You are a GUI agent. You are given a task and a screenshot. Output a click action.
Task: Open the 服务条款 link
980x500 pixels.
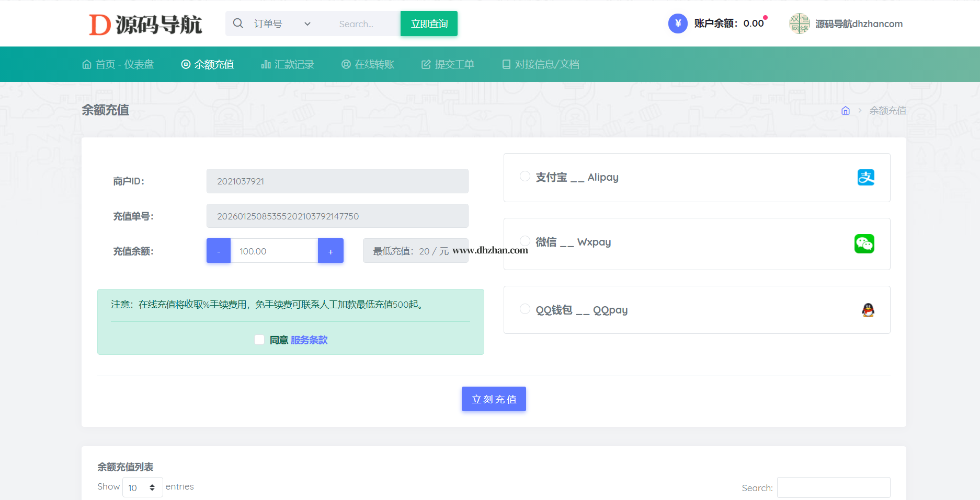click(309, 340)
